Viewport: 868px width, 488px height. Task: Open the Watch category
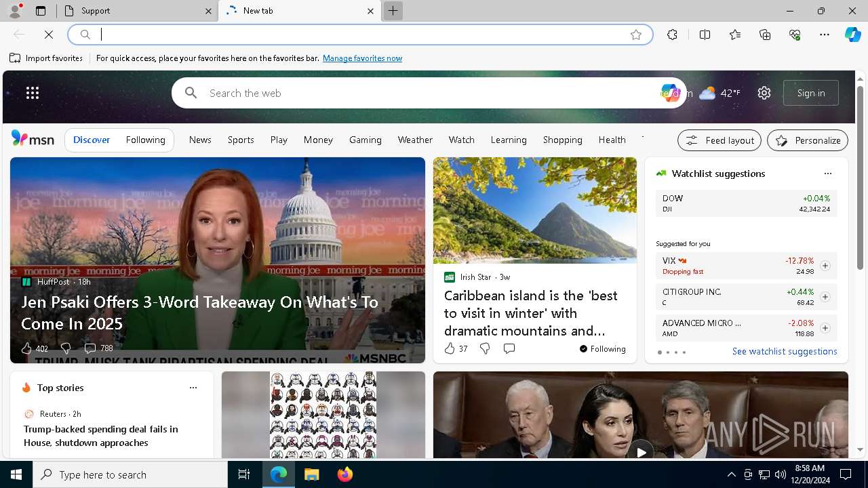(x=462, y=140)
